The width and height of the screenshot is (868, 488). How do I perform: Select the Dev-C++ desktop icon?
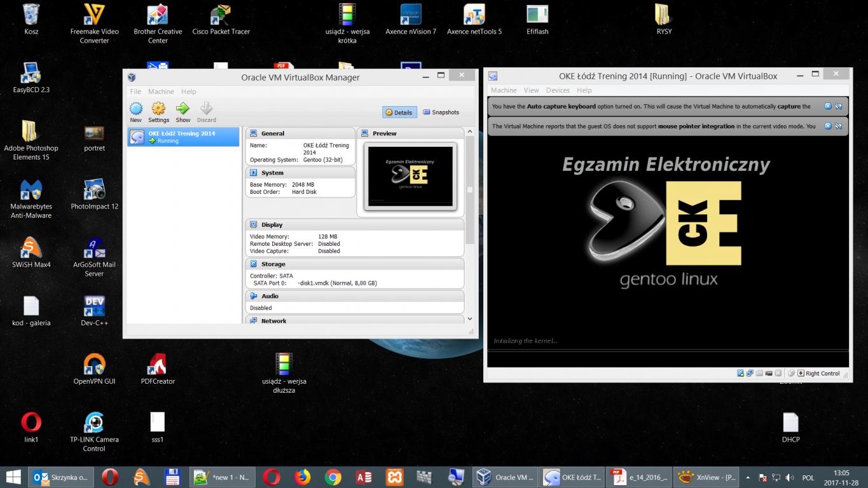(94, 311)
